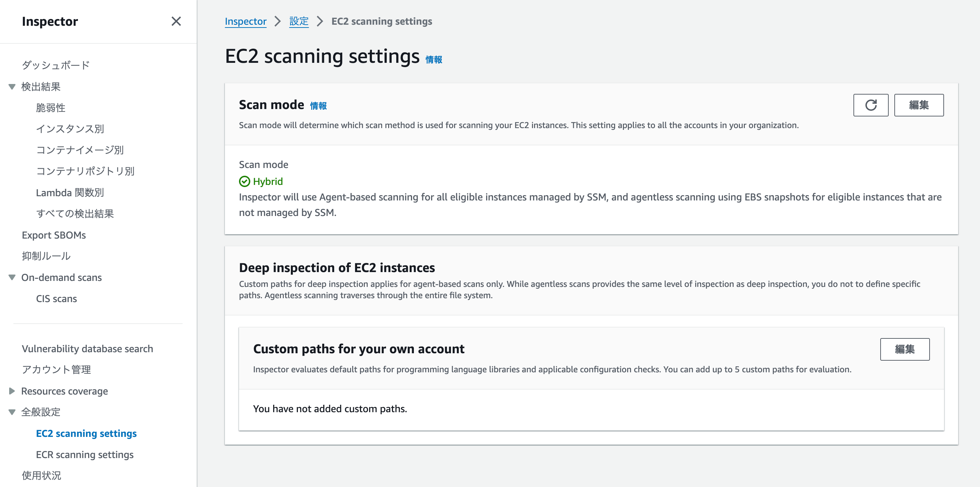Click the Hybrid status checkmark icon
980x487 pixels.
pyautogui.click(x=245, y=181)
